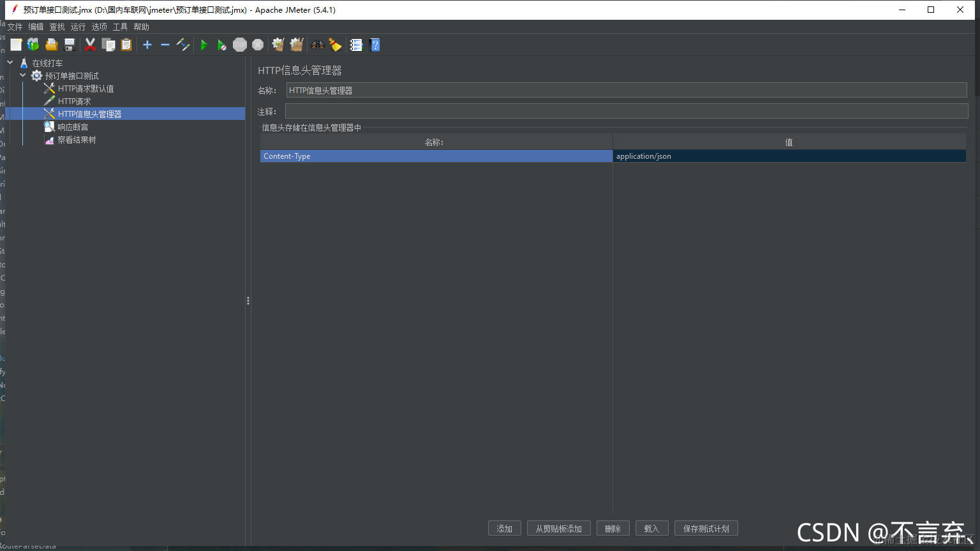Click the 从剪贴板添加 button
This screenshot has width=980, height=551.
(x=559, y=529)
